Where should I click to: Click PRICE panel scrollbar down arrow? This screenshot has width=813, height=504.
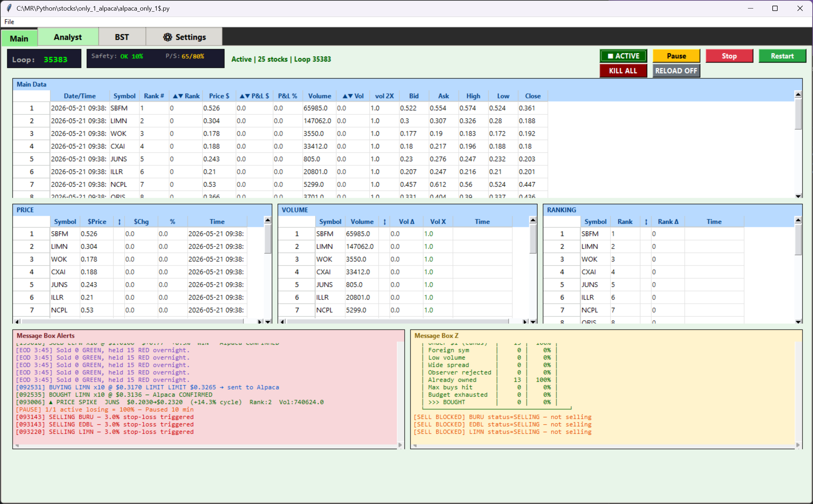point(268,321)
